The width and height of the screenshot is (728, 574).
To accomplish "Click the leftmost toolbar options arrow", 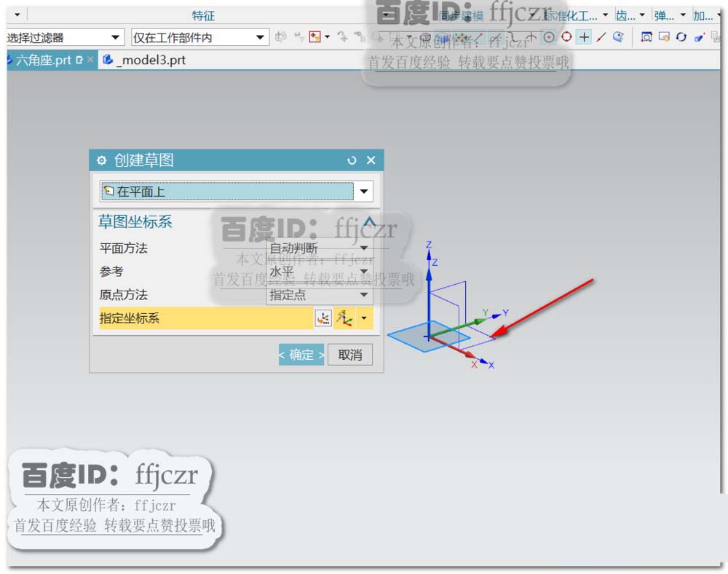I will coord(17,15).
